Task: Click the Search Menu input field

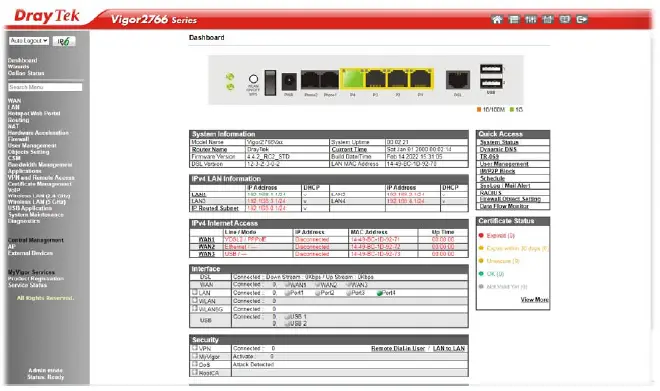Action: (45, 87)
